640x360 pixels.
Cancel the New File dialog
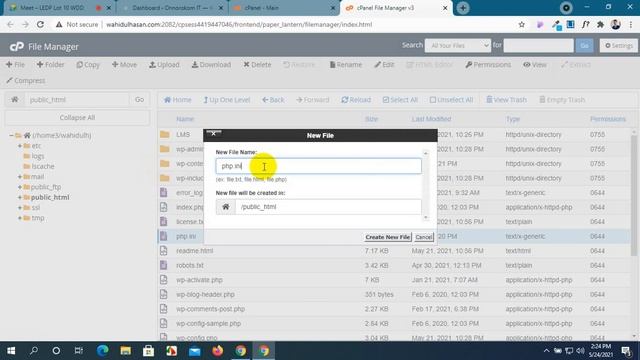pyautogui.click(x=424, y=237)
